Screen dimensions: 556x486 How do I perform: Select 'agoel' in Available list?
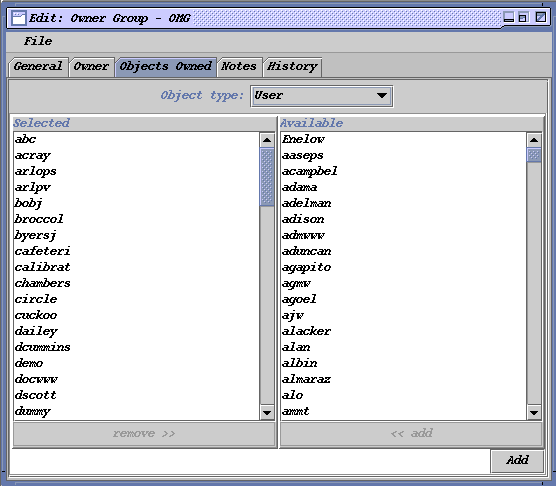click(x=404, y=299)
